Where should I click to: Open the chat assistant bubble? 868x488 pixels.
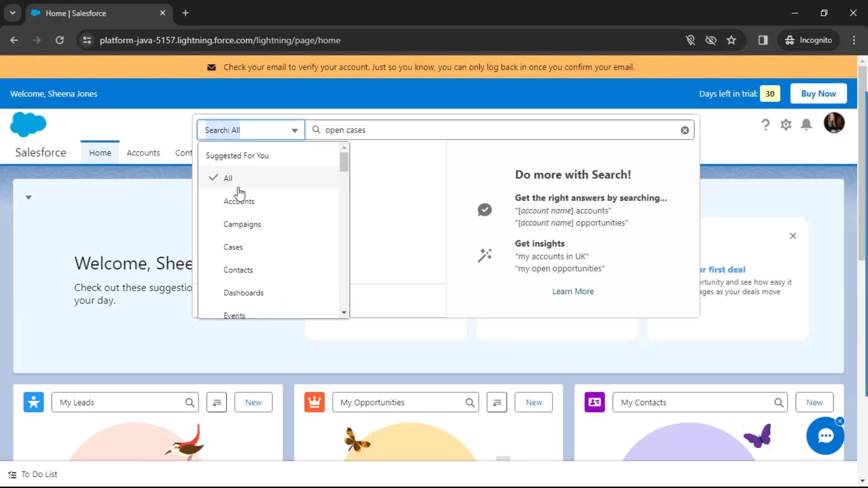[x=825, y=436]
